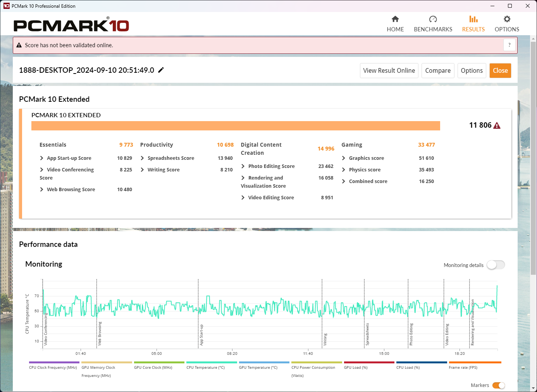Click the PCMark 10 logo

(x=71, y=25)
